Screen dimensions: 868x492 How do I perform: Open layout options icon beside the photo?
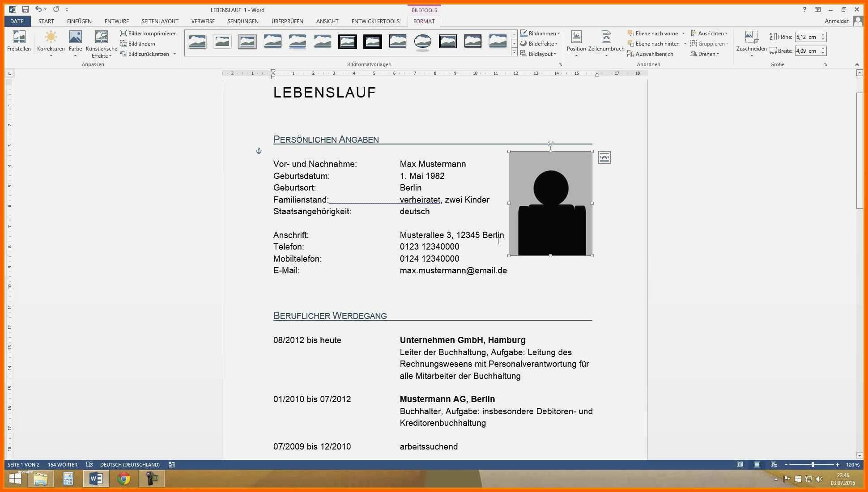tap(604, 157)
